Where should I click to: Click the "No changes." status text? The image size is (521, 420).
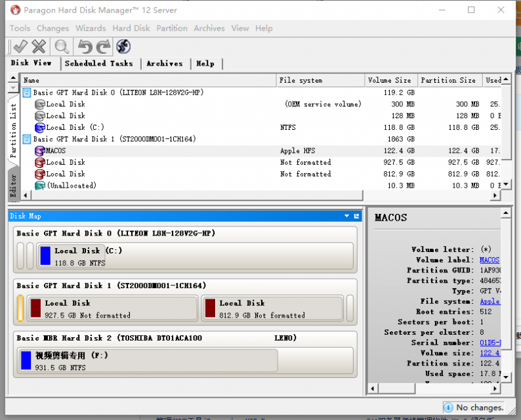[480, 408]
